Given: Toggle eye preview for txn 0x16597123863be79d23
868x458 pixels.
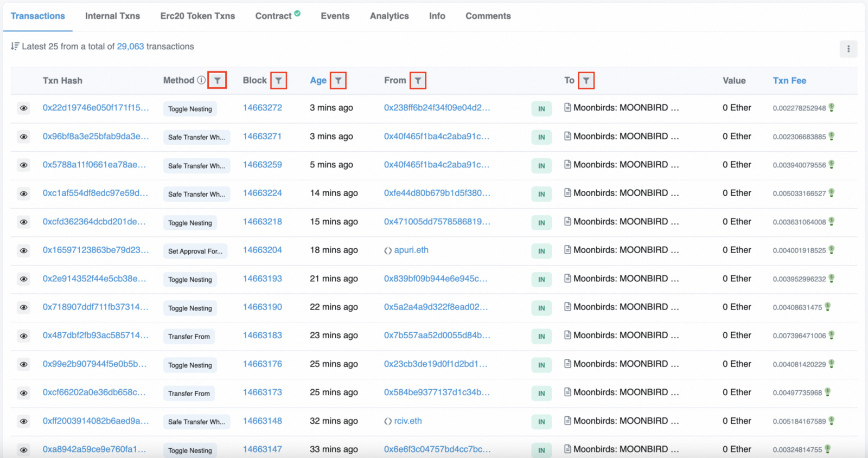Looking at the screenshot, I should [x=23, y=250].
